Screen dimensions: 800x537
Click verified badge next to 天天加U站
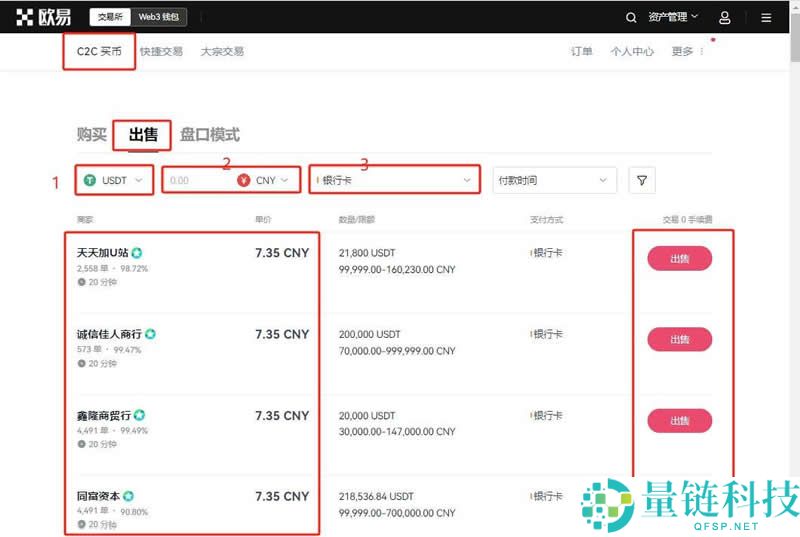pos(137,252)
